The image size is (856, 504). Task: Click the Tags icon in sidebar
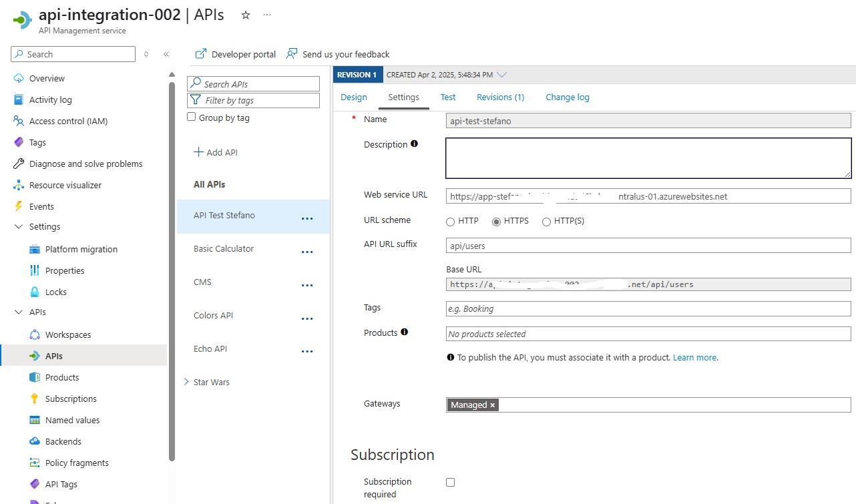[19, 142]
